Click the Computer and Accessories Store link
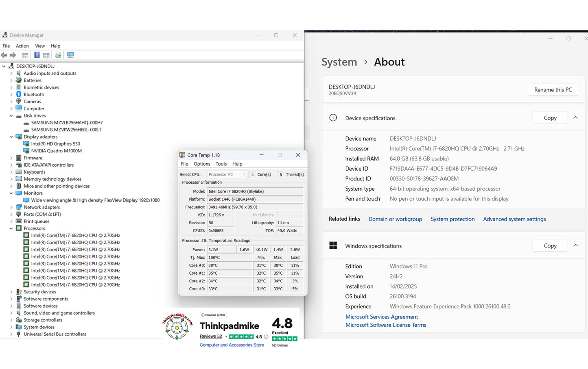This screenshot has height=369, width=588. 232,345
